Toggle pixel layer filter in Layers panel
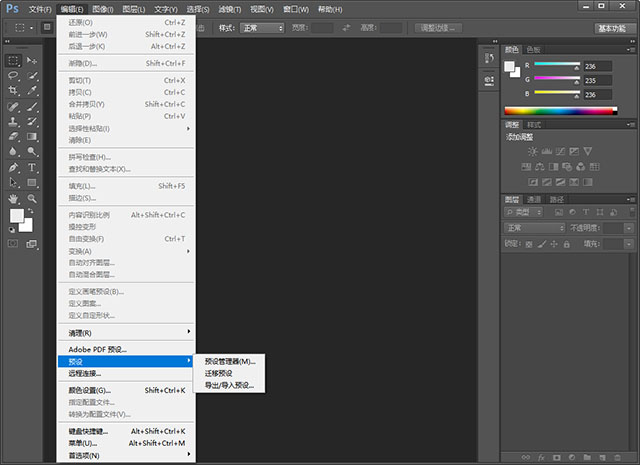The height and width of the screenshot is (465, 640). pyautogui.click(x=559, y=212)
